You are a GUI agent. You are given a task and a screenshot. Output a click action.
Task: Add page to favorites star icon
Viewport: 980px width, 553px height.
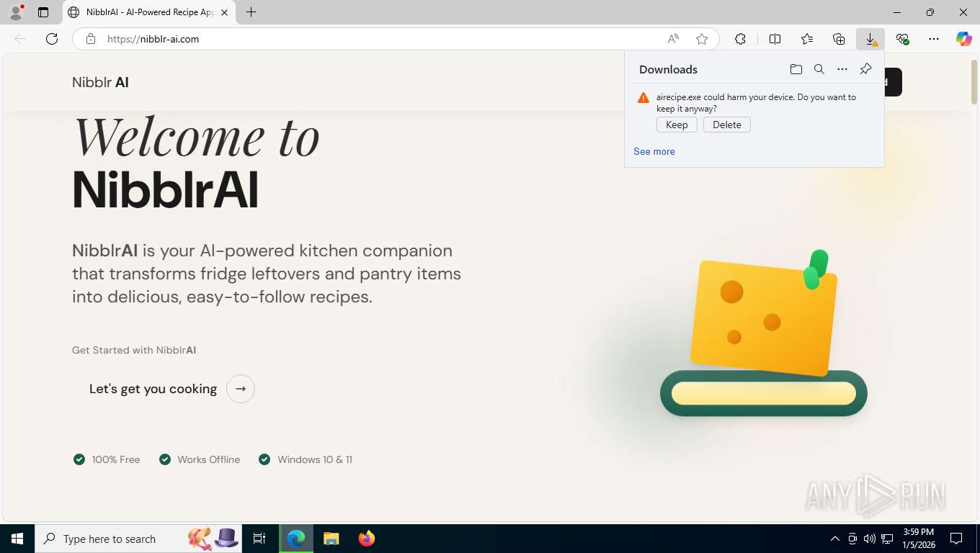702,39
